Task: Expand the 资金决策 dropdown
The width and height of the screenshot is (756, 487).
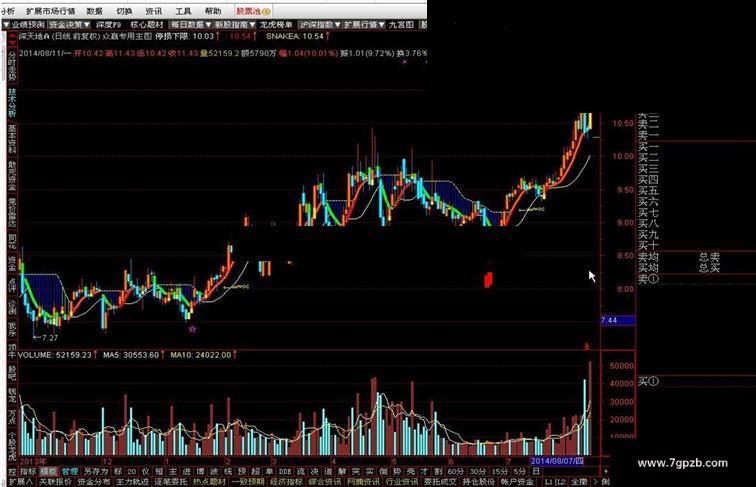Action: 69,25
